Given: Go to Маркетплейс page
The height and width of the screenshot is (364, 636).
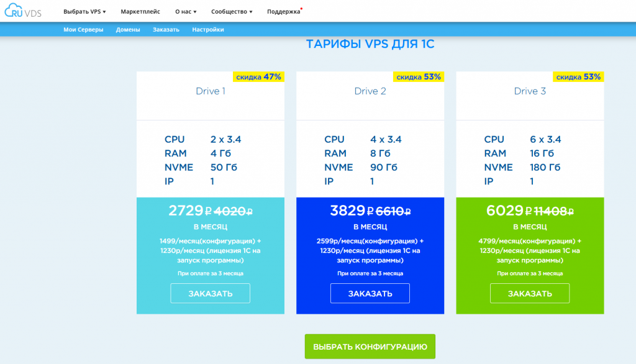Looking at the screenshot, I should (140, 11).
